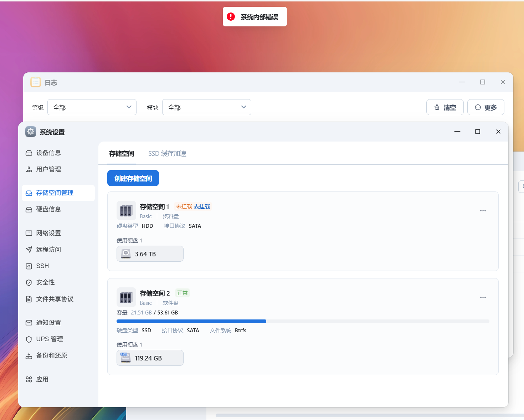This screenshot has height=420, width=524.
Task: Click the SSD icon on the 119.24 GB disk
Action: click(126, 358)
